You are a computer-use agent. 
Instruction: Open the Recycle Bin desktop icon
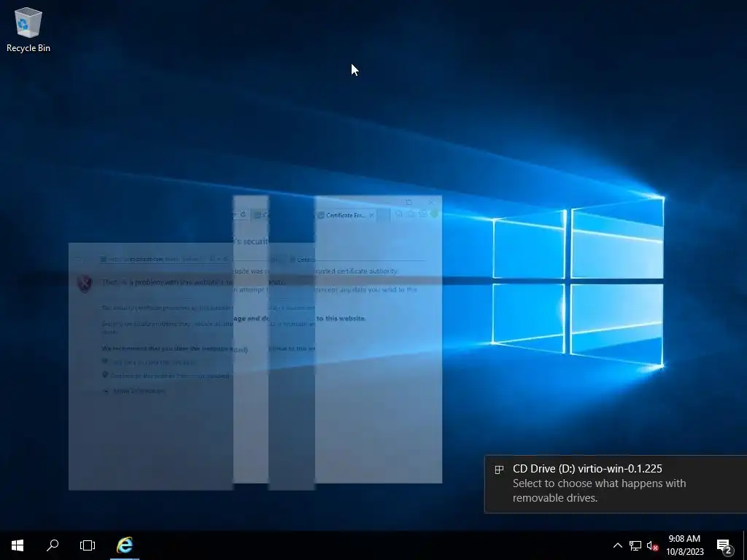(28, 30)
